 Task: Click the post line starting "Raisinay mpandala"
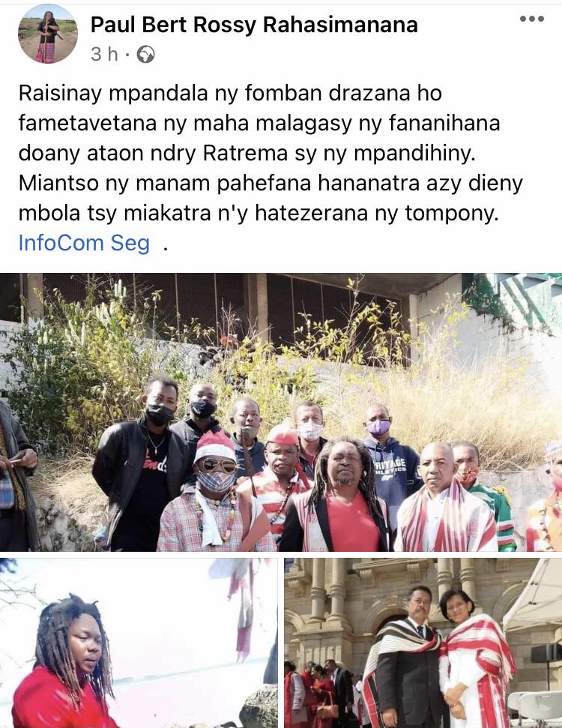(x=230, y=93)
